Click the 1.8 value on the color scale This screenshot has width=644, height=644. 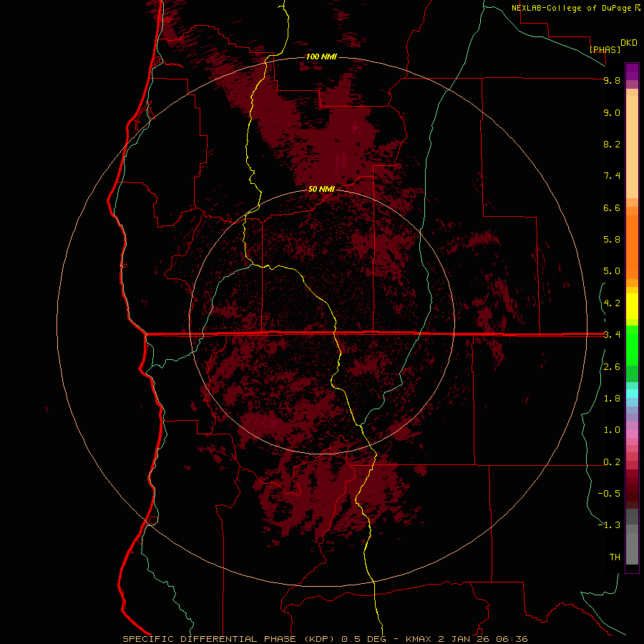point(612,399)
